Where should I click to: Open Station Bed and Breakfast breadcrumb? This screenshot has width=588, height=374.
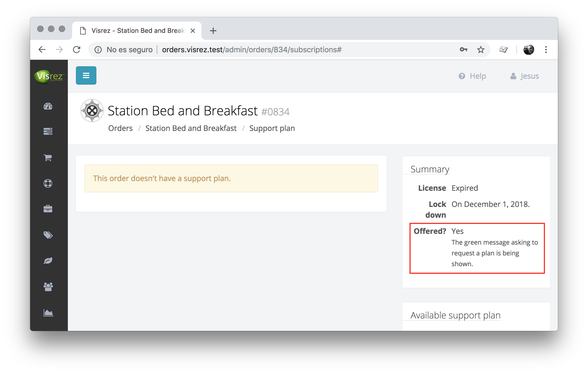[x=191, y=128]
